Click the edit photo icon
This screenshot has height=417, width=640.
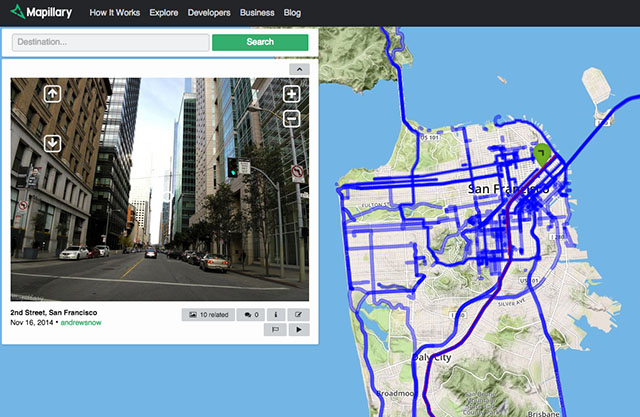pos(299,314)
